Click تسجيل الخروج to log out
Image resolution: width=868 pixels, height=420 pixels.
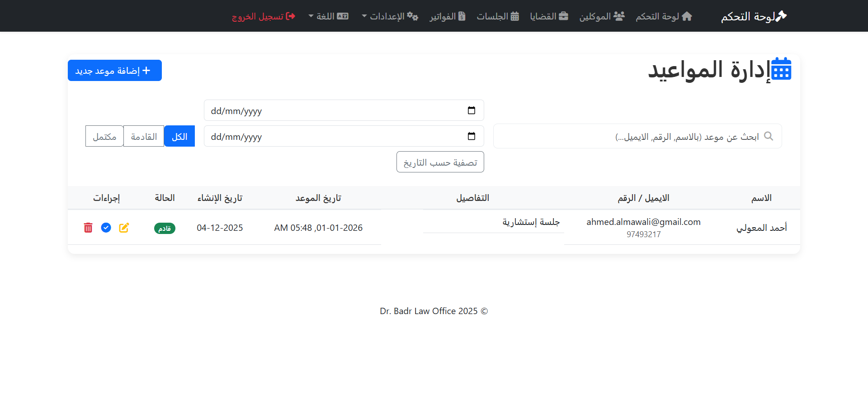coord(264,16)
